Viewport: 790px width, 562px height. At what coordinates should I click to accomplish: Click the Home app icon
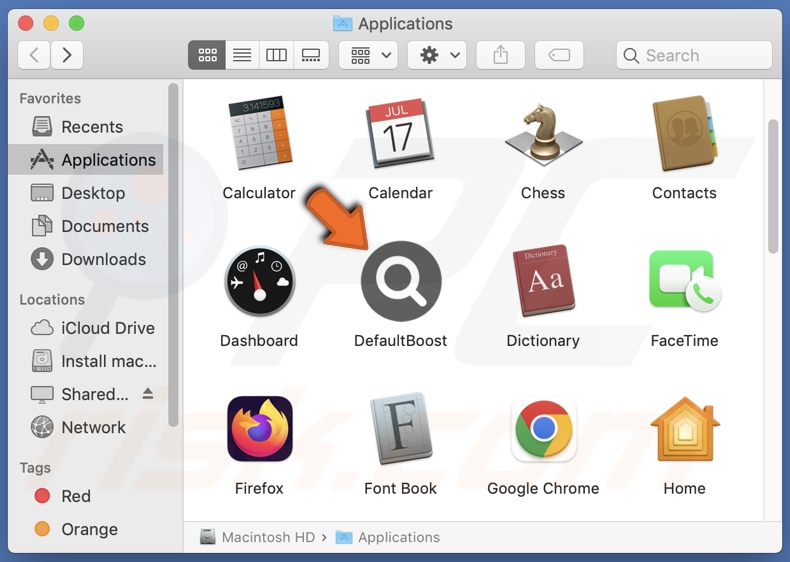(x=684, y=429)
